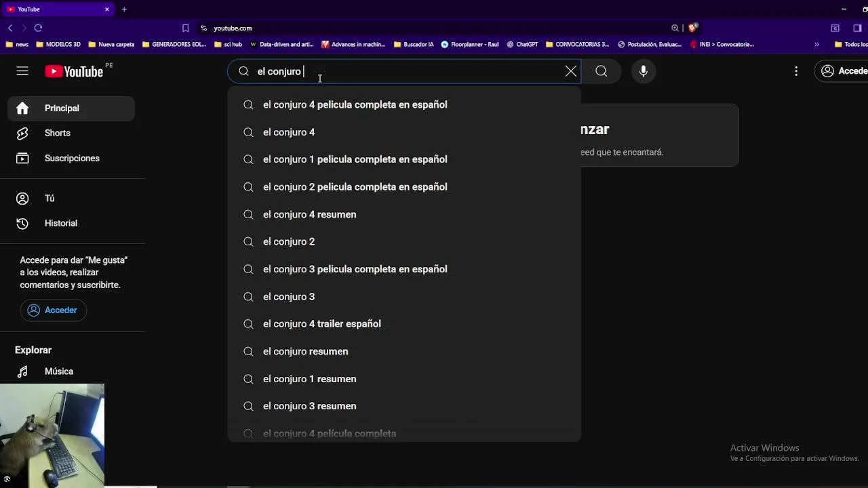The image size is (868, 488).
Task: Open the three-dot settings menu
Action: pos(796,71)
